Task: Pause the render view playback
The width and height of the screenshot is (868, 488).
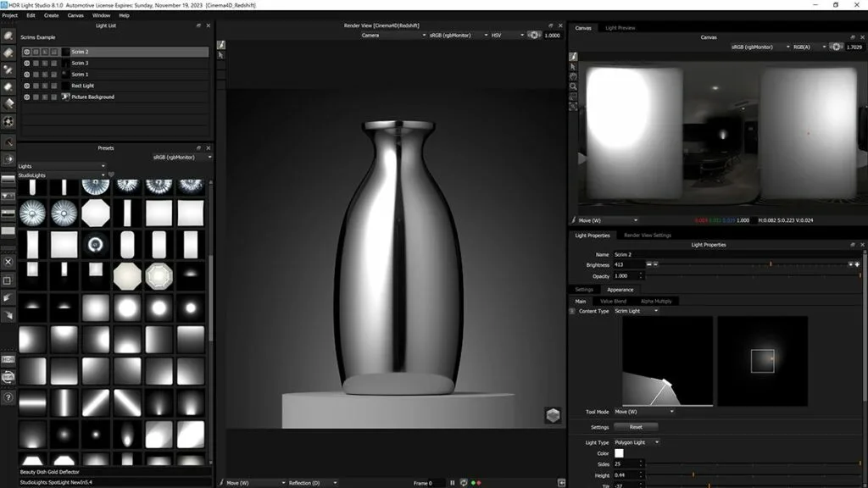Action: 453,483
